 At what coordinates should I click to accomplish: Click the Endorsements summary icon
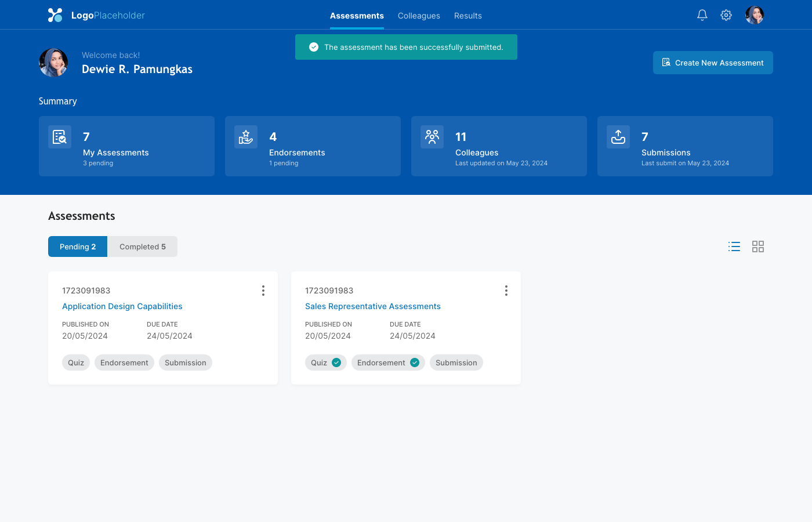pyautogui.click(x=246, y=137)
